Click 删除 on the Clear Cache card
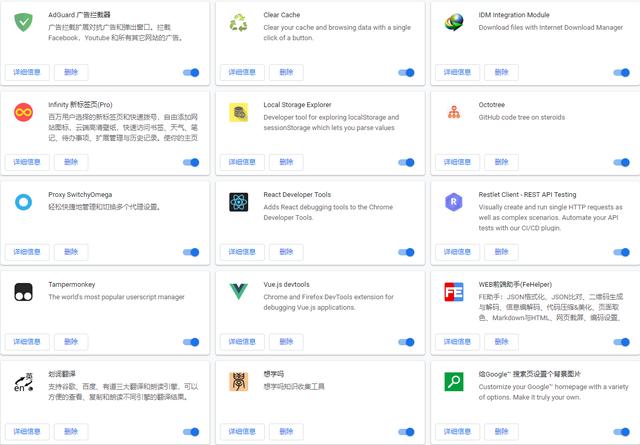Screen dimensions: 640x445 pos(286,72)
